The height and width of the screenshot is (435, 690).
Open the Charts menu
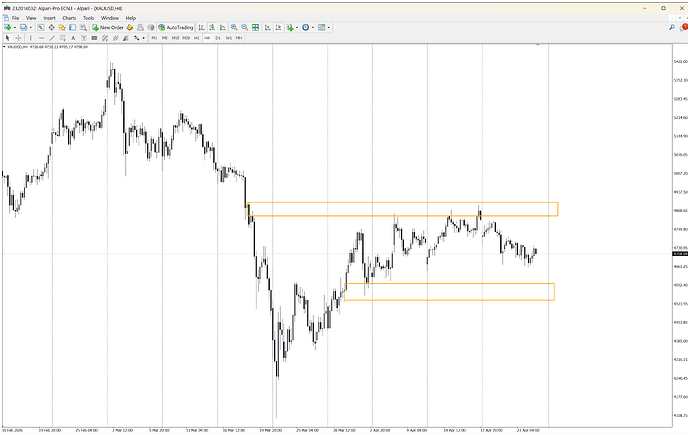coord(69,18)
